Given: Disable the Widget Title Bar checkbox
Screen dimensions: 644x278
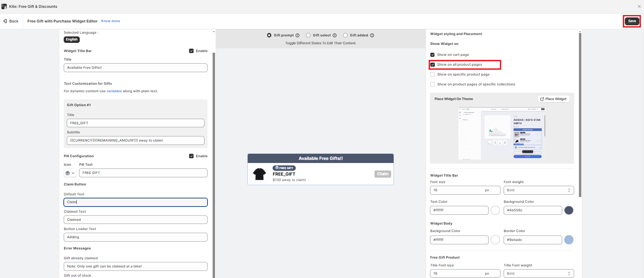Looking at the screenshot, I should coord(191,51).
